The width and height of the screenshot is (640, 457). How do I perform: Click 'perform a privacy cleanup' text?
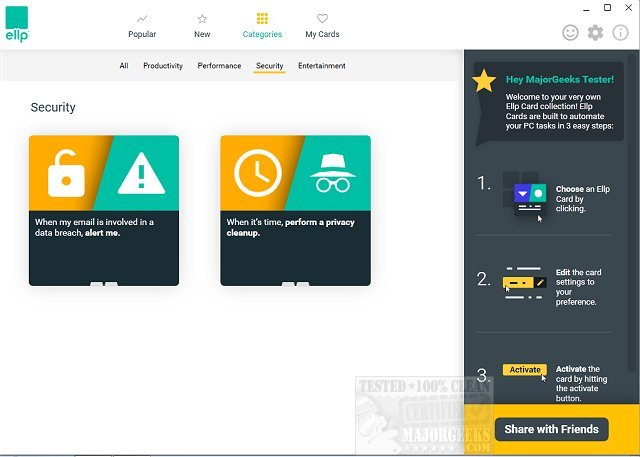click(291, 228)
